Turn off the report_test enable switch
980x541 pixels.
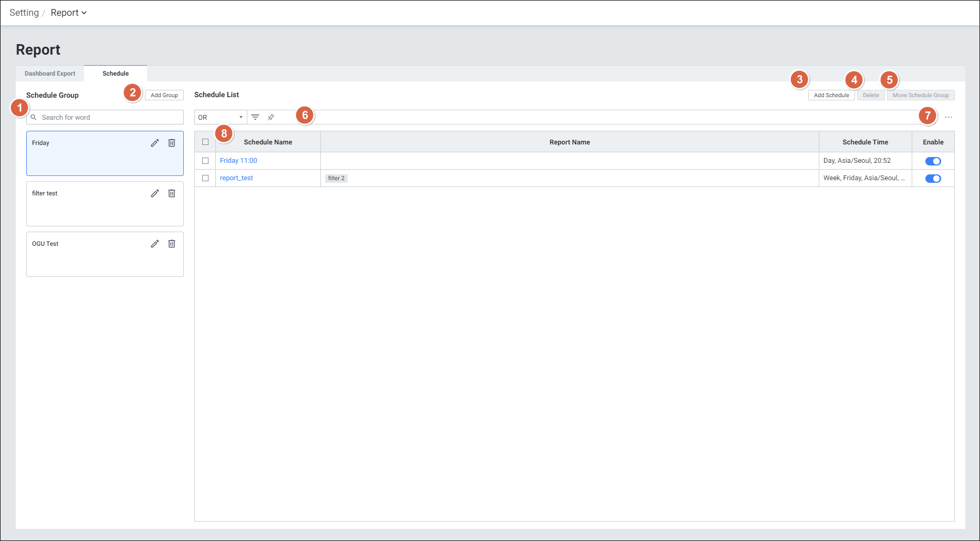tap(933, 179)
